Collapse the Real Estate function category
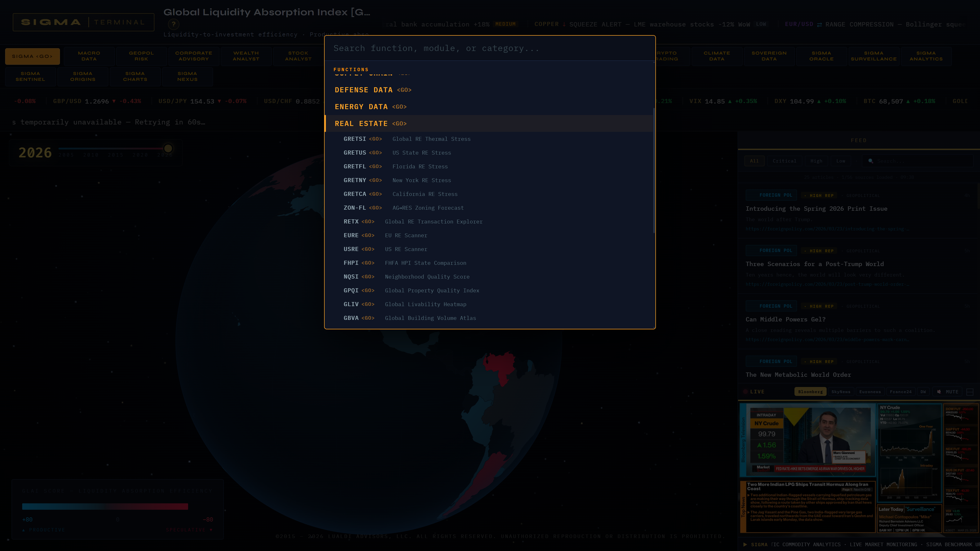The width and height of the screenshot is (980, 551). (x=489, y=124)
